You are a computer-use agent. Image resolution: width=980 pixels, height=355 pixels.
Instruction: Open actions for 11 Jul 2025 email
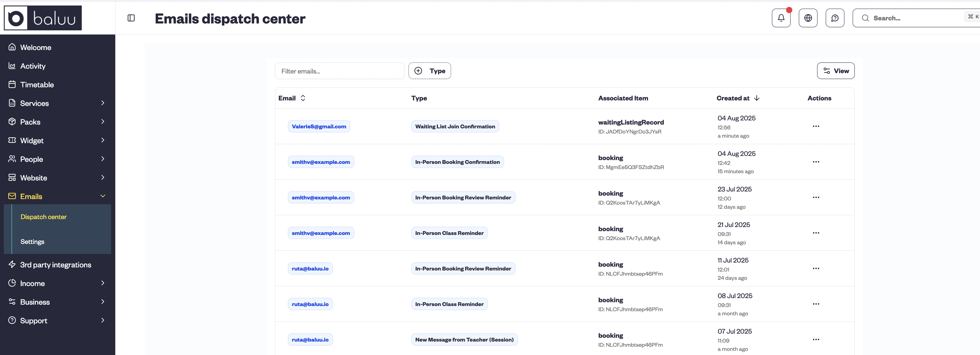click(x=816, y=268)
